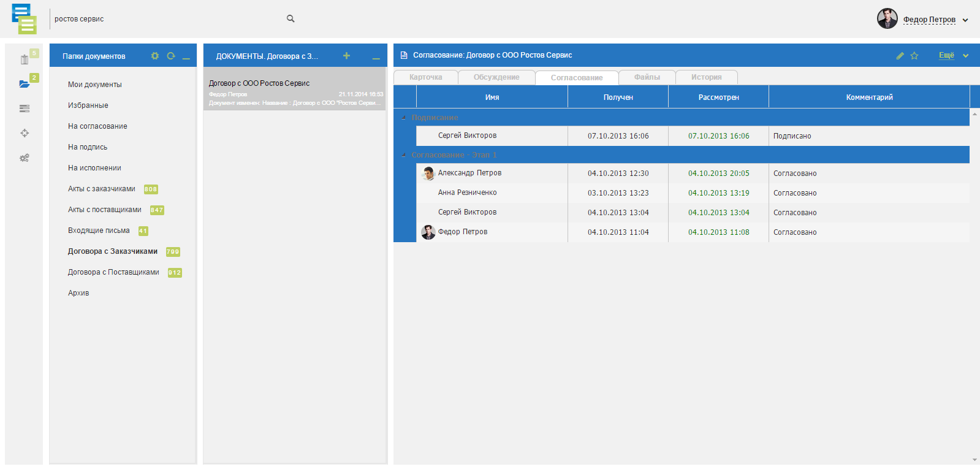Open the Входящие письма folder
Viewport: 980px width, 469px height.
(99, 231)
